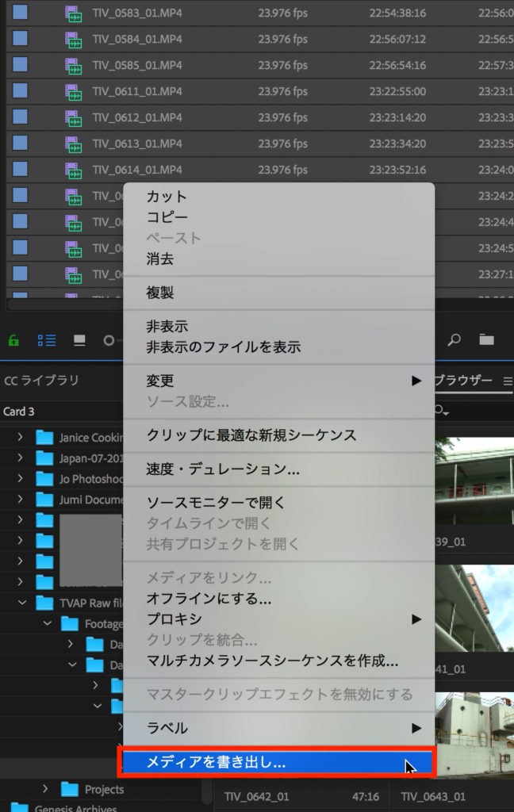This screenshot has height=812, width=514.
Task: Click the clip icon for TIV_0612_01.MP4
Action: [x=73, y=118]
